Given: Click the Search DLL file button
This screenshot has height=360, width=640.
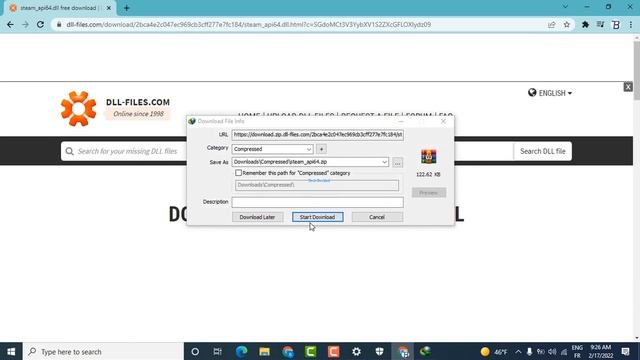Looking at the screenshot, I should 542,151.
